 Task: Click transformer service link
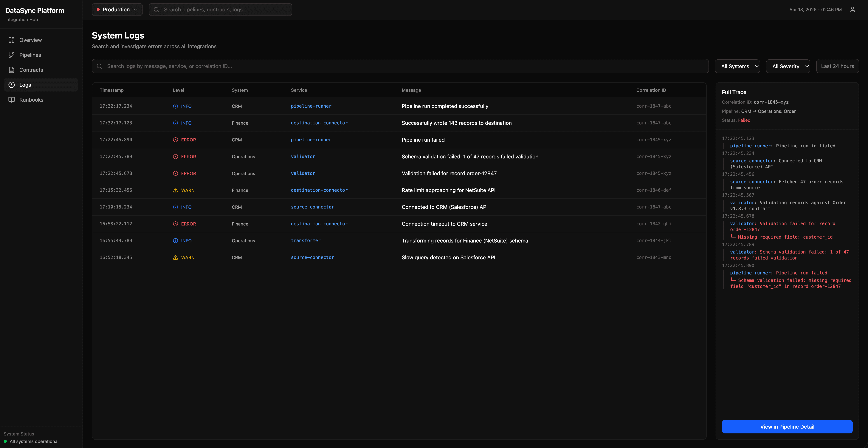point(306,241)
